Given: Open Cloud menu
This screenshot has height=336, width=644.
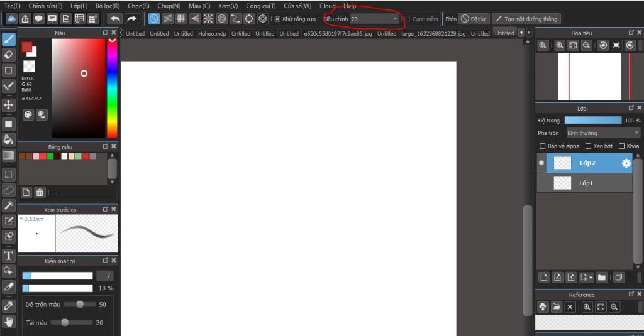Looking at the screenshot, I should [327, 6].
